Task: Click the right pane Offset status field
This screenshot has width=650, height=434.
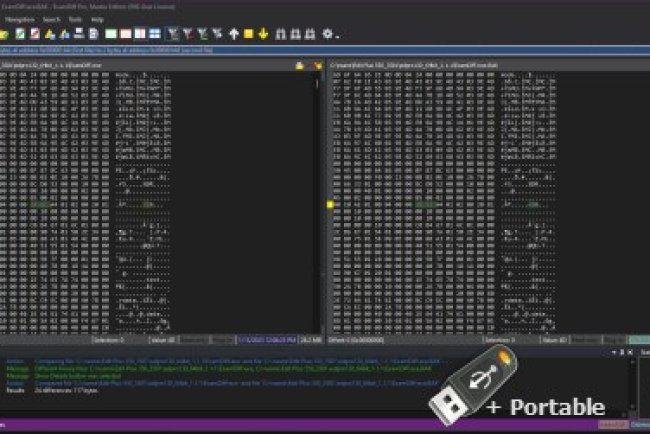Action: 357,340
